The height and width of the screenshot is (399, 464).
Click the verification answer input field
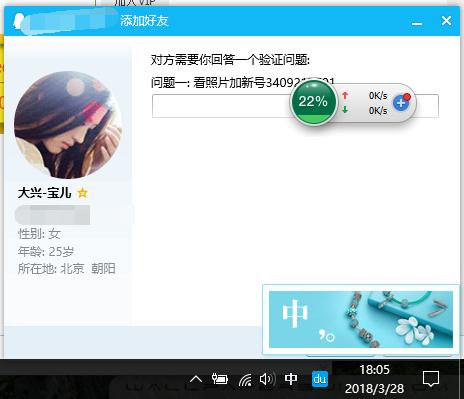295,106
